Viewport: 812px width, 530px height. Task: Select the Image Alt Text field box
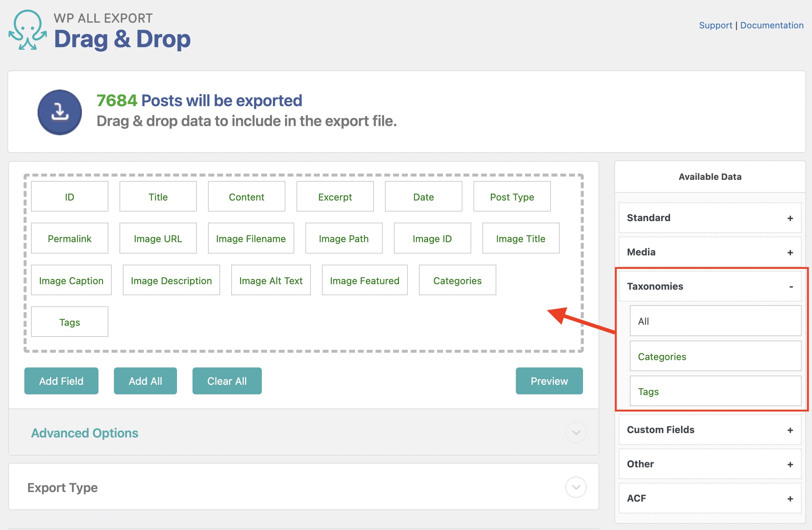pyautogui.click(x=271, y=280)
